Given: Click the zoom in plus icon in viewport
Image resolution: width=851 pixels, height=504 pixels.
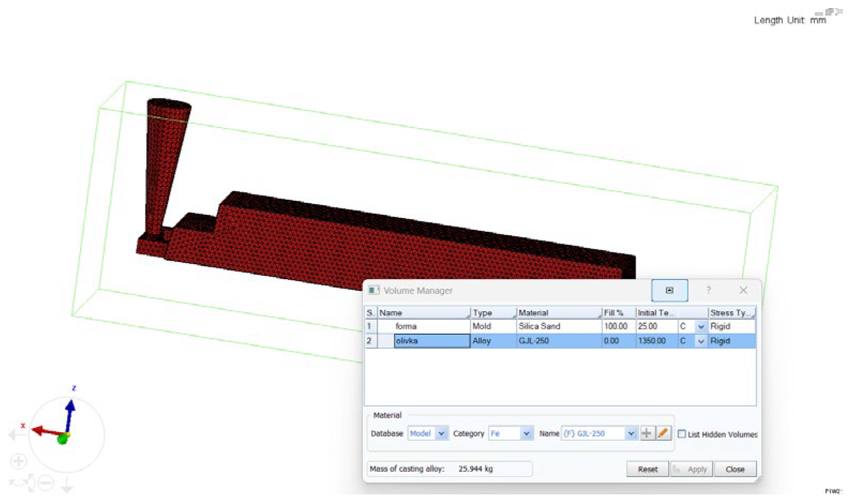Looking at the screenshot, I should pyautogui.click(x=19, y=461).
